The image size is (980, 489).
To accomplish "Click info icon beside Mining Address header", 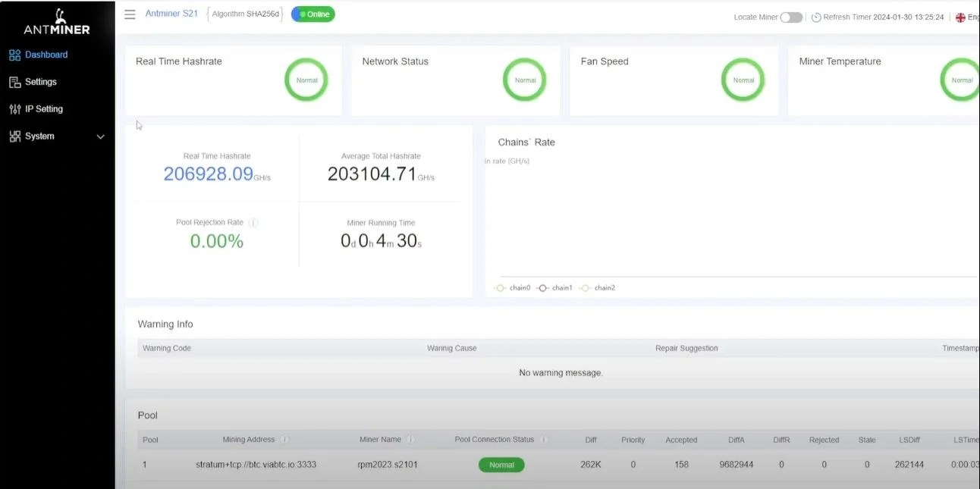I will tap(284, 440).
